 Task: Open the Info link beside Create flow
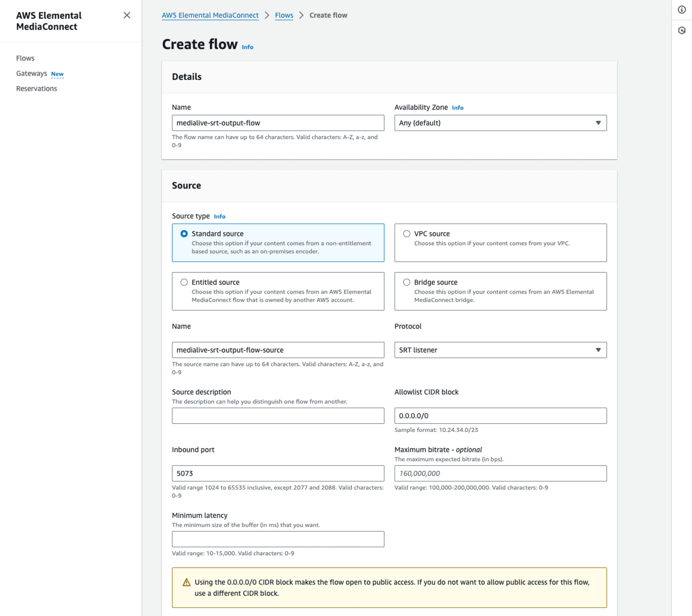pos(247,47)
